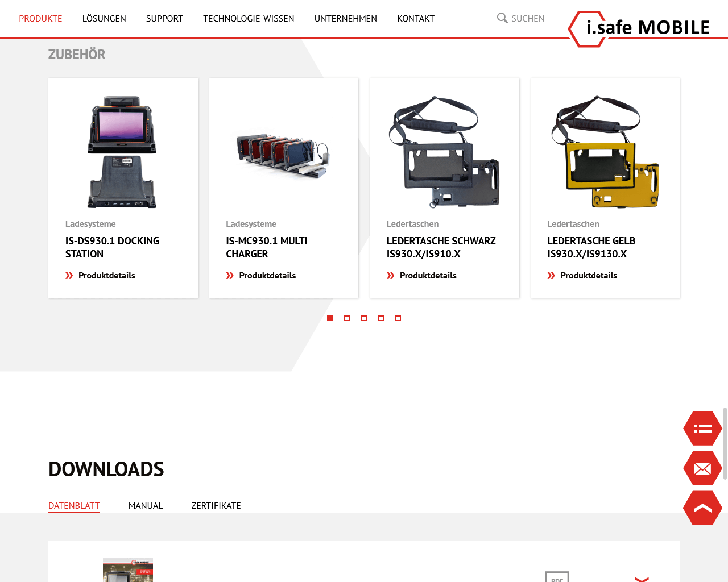
Task: Click the multi charger product image
Action: [283, 156]
